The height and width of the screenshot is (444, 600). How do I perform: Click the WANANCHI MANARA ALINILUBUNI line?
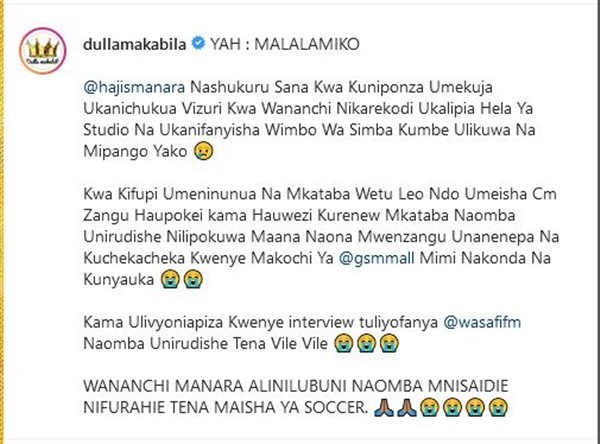click(x=296, y=386)
